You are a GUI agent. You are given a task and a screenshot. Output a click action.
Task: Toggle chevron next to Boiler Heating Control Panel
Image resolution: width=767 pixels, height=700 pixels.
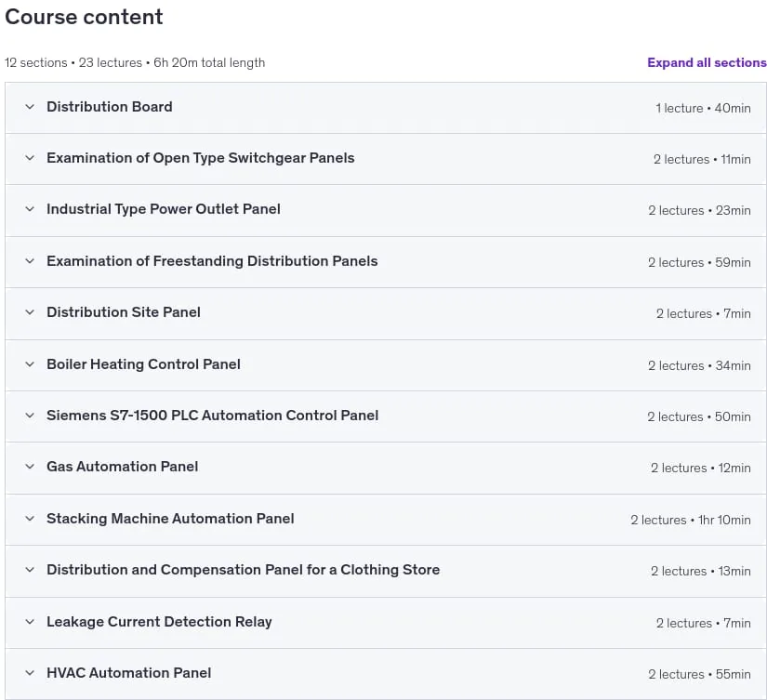tap(30, 364)
